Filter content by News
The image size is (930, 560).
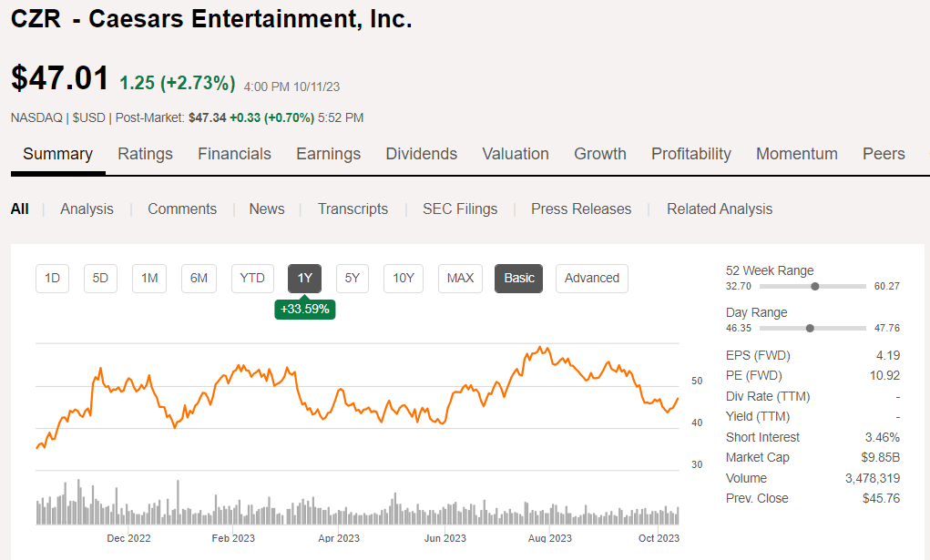point(266,209)
